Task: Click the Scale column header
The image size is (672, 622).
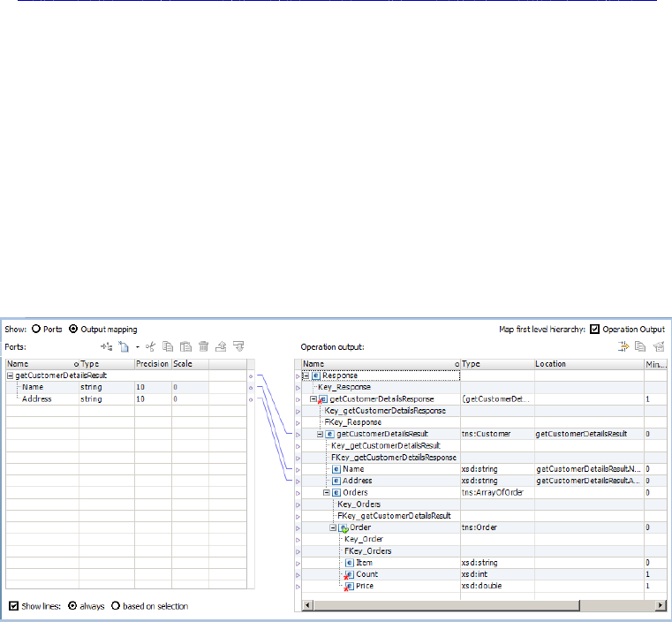Action: 190,364
